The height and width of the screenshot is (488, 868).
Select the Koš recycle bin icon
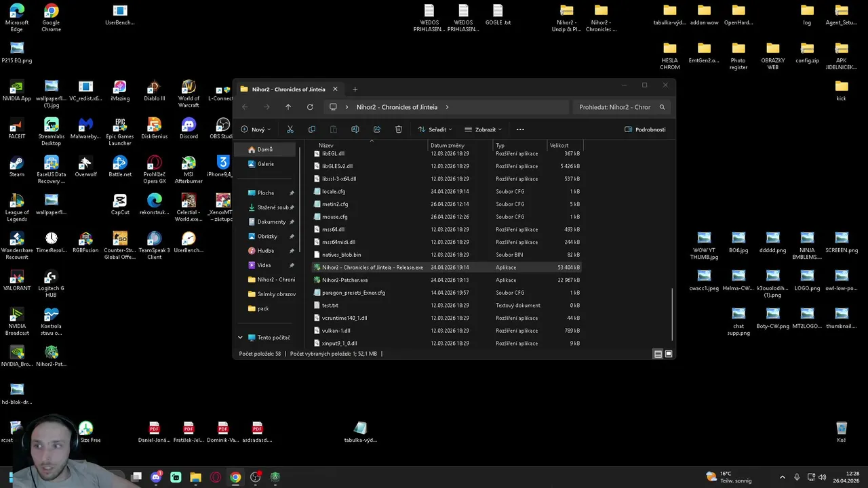click(x=842, y=432)
